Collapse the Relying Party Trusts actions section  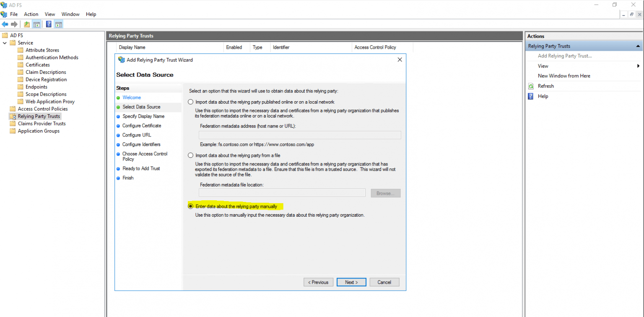tap(638, 46)
